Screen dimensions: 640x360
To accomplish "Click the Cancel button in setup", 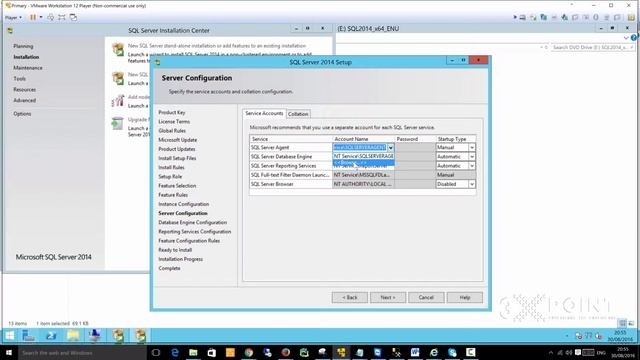I will (x=426, y=298).
